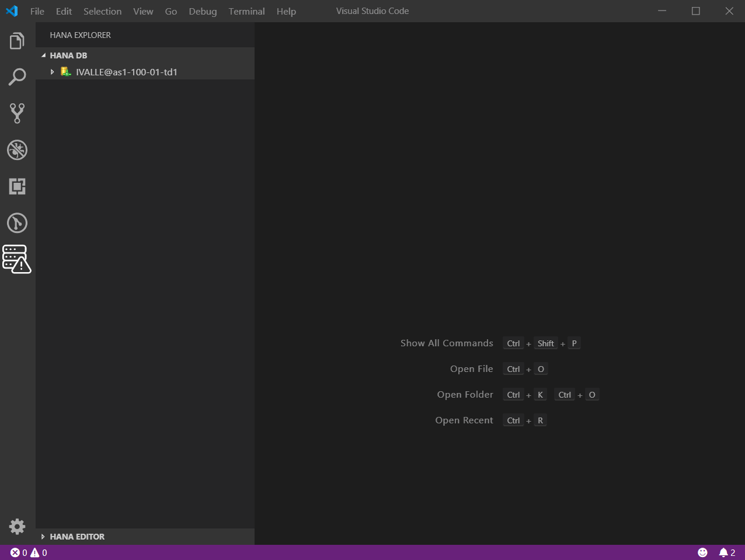Open notifications bell in status bar
The height and width of the screenshot is (560, 745).
[x=727, y=552]
